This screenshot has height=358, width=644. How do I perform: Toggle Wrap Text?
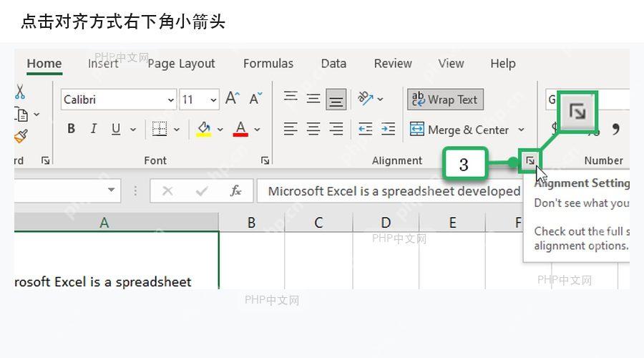pyautogui.click(x=445, y=99)
